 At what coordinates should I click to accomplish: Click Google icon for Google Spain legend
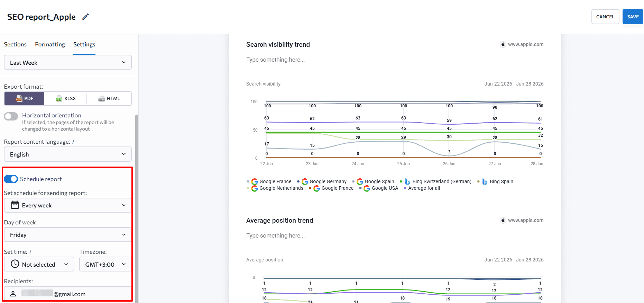click(360, 181)
